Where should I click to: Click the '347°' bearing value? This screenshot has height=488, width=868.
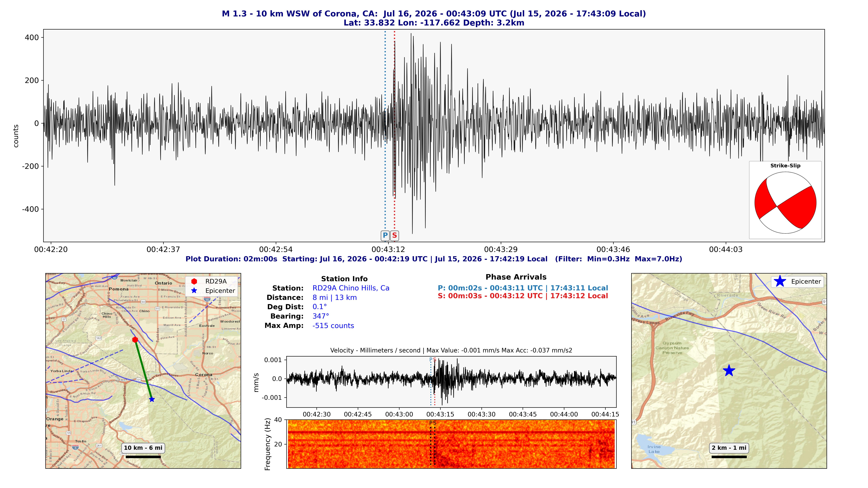pos(321,316)
